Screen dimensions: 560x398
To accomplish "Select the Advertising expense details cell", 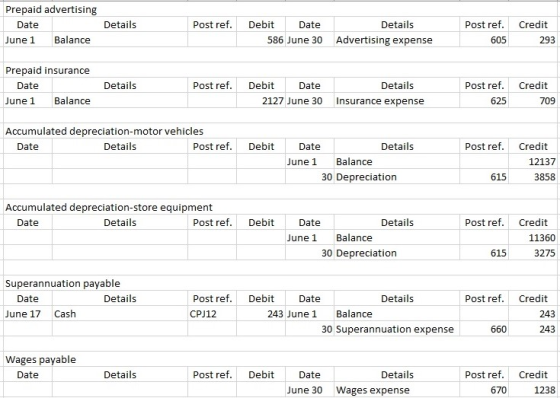I will (x=397, y=40).
